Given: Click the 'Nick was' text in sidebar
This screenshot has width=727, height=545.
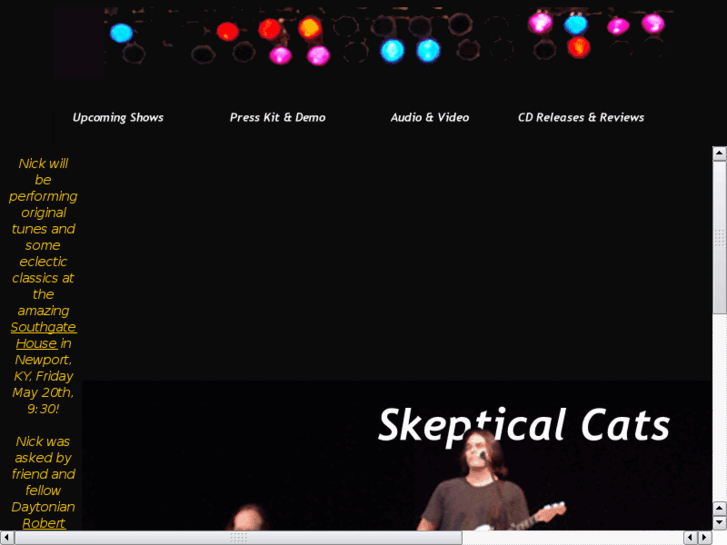Looking at the screenshot, I should coord(43,441).
